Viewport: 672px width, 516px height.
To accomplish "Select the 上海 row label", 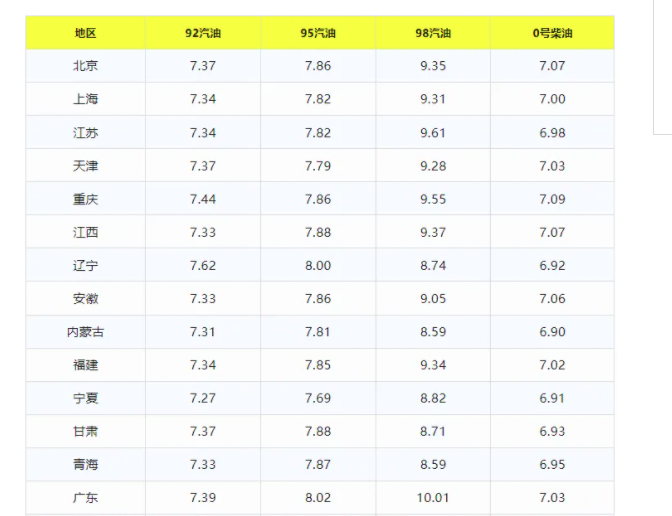I will [85, 99].
